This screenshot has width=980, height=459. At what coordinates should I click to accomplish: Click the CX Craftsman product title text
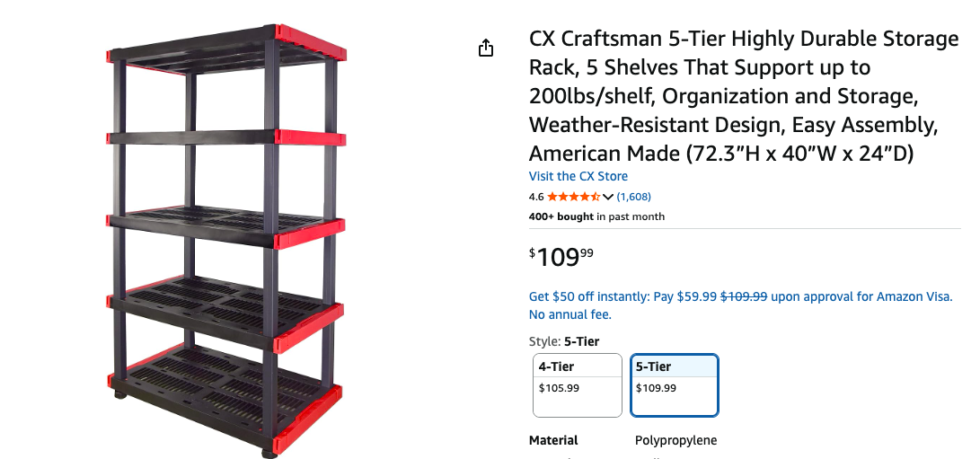coord(744,96)
